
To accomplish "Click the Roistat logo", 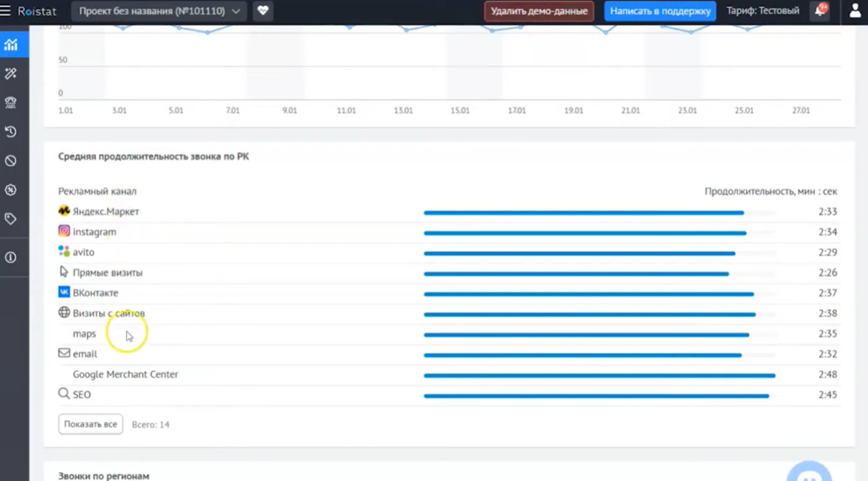I will pos(37,11).
